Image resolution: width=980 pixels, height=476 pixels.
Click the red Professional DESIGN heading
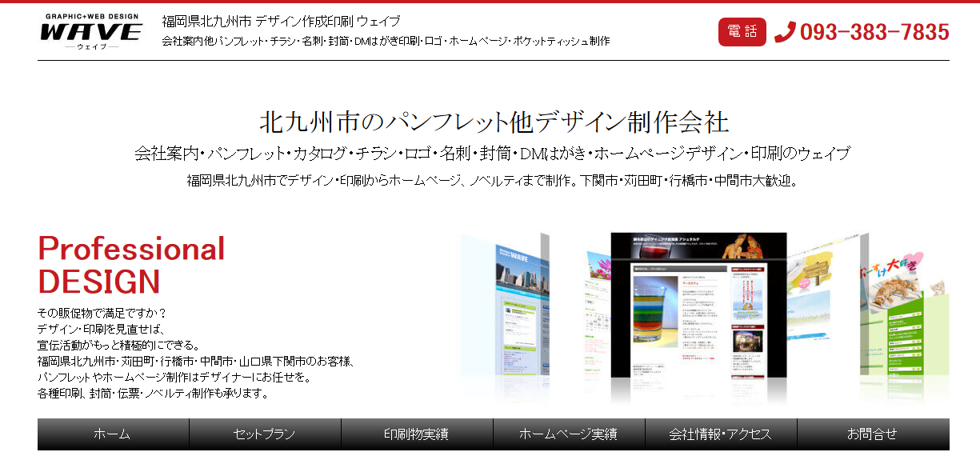click(131, 265)
